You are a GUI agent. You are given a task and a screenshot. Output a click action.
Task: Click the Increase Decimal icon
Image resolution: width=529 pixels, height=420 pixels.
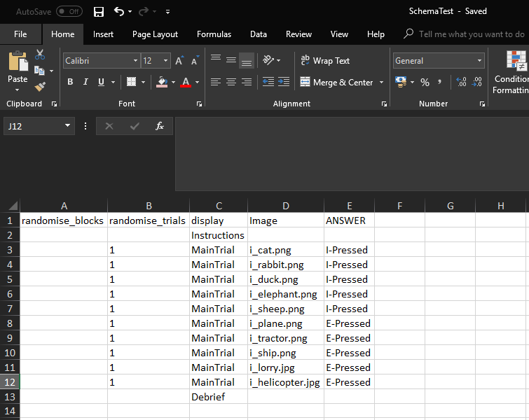point(462,82)
